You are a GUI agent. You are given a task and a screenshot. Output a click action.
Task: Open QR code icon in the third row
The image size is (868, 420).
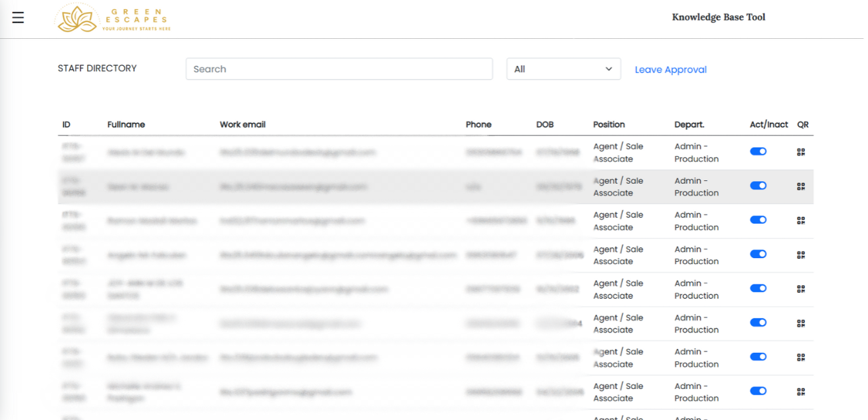click(x=801, y=221)
